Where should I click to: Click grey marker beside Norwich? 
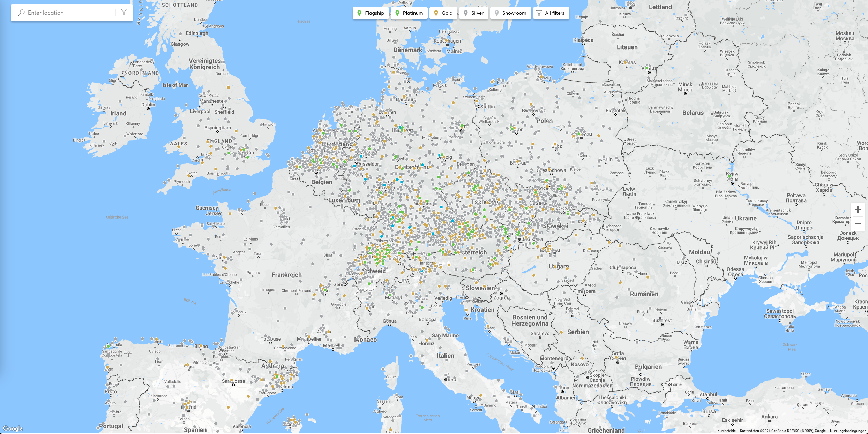[x=261, y=124]
